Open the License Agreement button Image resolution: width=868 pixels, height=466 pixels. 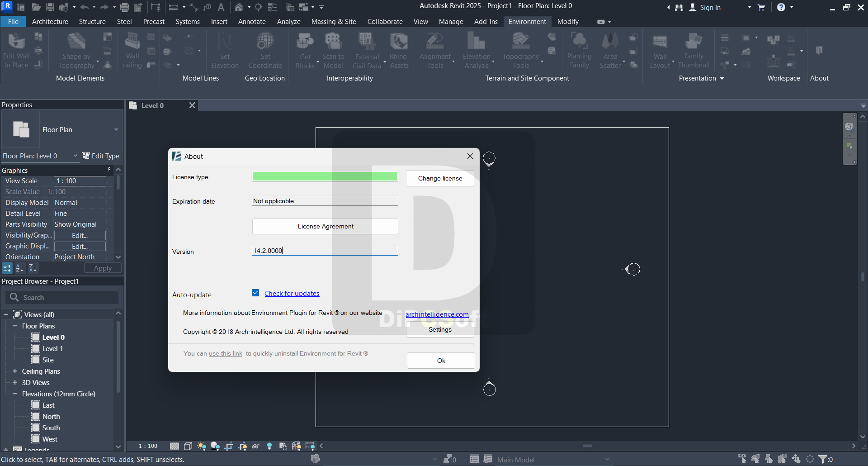point(325,226)
